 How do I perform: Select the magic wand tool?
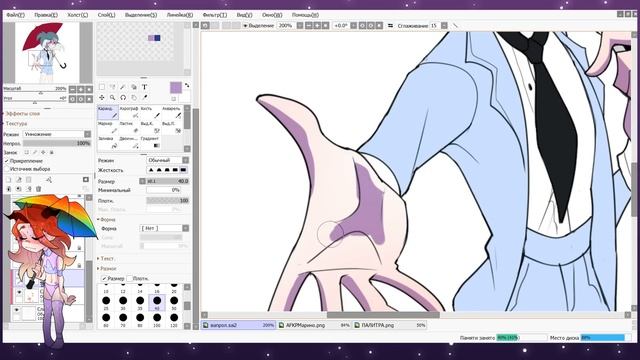[x=123, y=87]
